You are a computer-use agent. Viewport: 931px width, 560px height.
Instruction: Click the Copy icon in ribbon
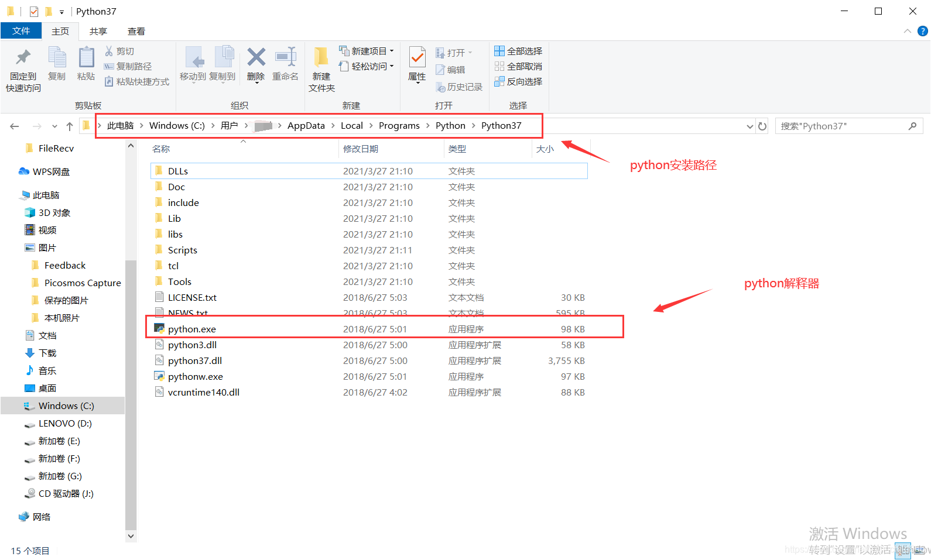point(57,57)
